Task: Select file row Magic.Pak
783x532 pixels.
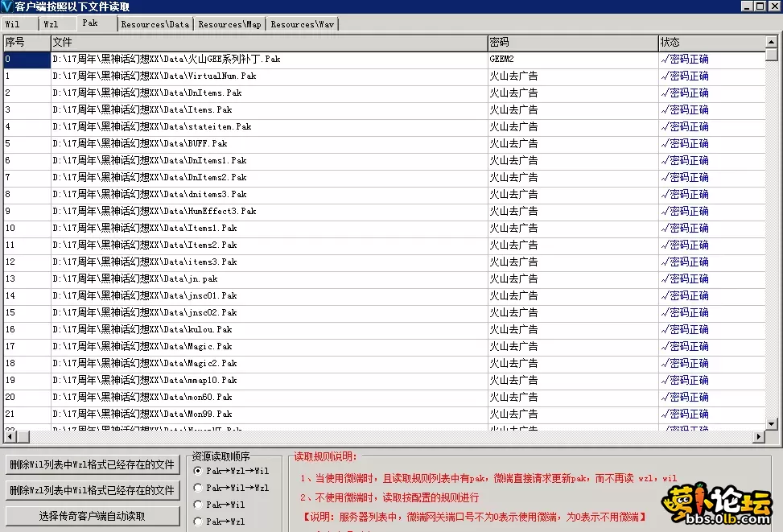Action: 384,346
